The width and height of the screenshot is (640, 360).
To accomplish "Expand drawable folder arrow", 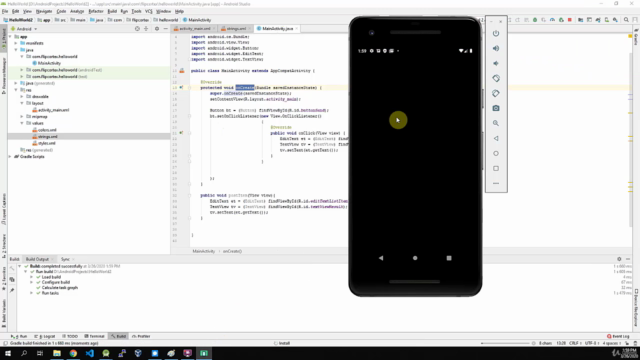I will point(22,97).
